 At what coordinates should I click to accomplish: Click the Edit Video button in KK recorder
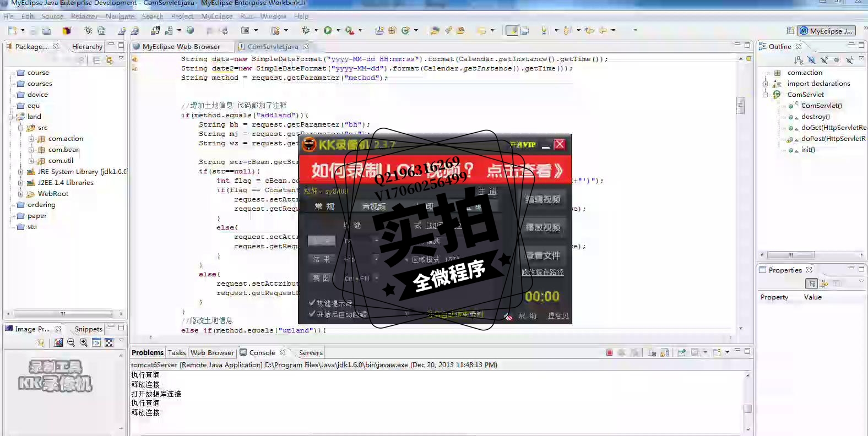(x=543, y=199)
